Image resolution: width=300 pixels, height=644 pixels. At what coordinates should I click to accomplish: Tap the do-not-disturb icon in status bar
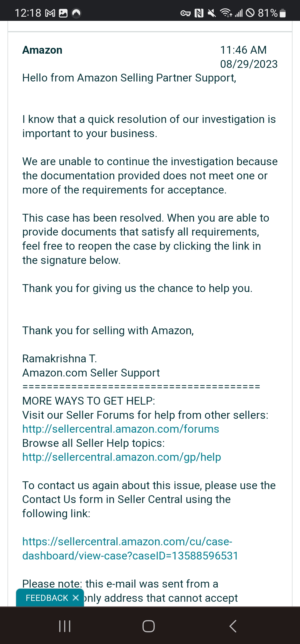click(250, 13)
